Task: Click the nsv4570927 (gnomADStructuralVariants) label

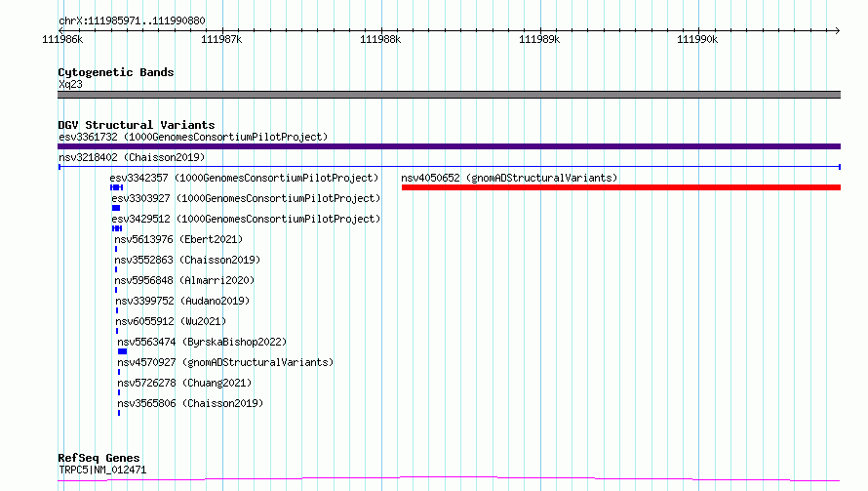Action: [x=225, y=362]
